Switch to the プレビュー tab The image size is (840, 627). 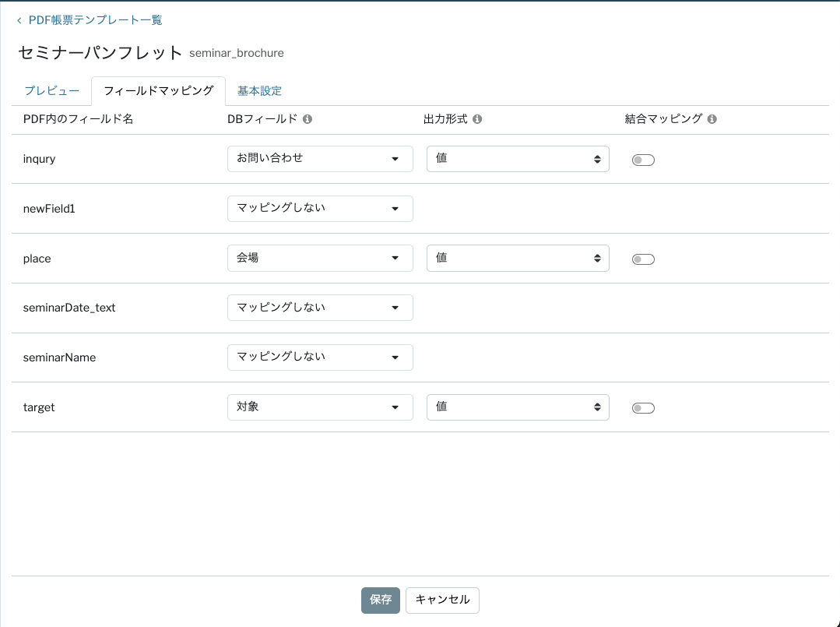51,91
